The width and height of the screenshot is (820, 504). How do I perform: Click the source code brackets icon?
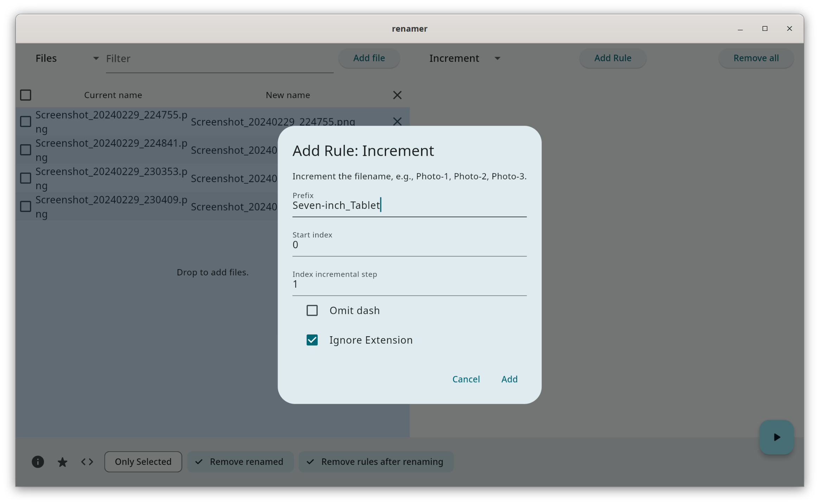(x=87, y=461)
